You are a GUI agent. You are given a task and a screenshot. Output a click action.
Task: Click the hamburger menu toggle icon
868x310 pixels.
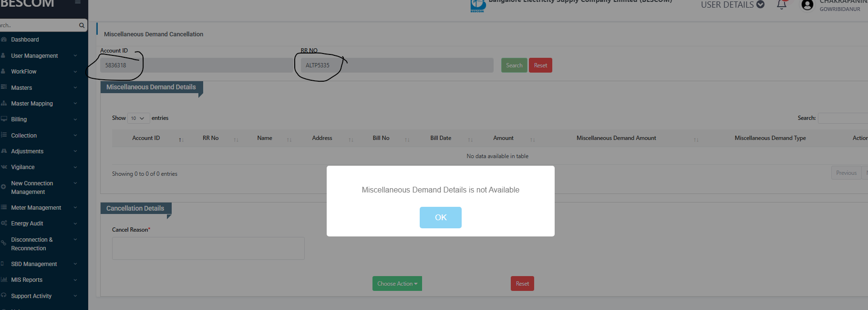(x=78, y=2)
